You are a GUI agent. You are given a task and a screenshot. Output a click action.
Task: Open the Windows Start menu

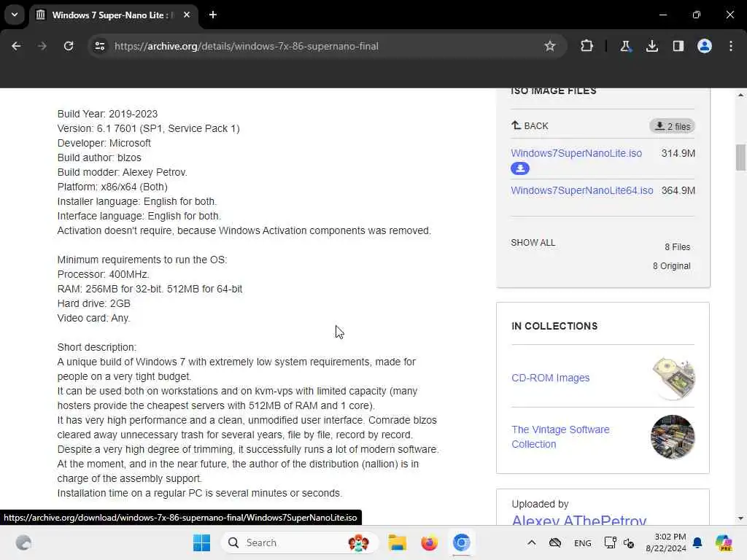[201, 542]
